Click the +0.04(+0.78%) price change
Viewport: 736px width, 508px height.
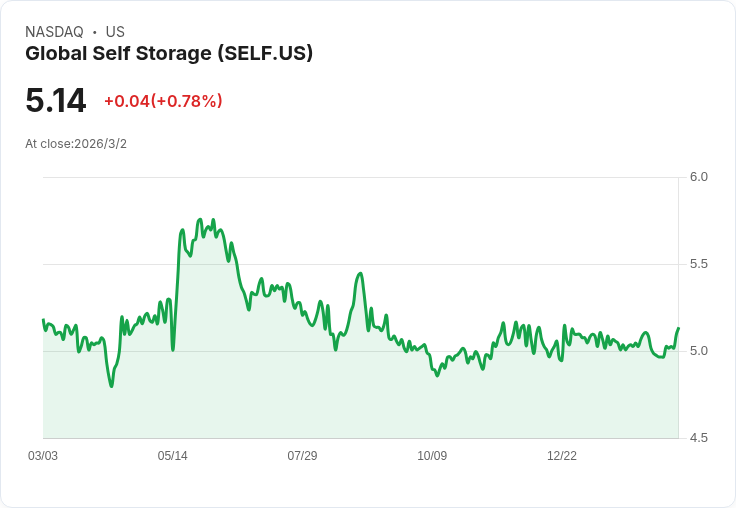click(163, 101)
